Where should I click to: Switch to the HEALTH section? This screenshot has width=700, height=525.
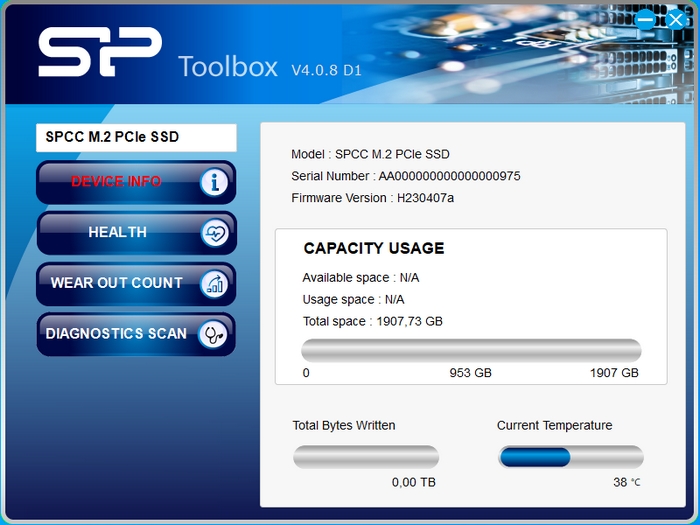click(x=136, y=233)
